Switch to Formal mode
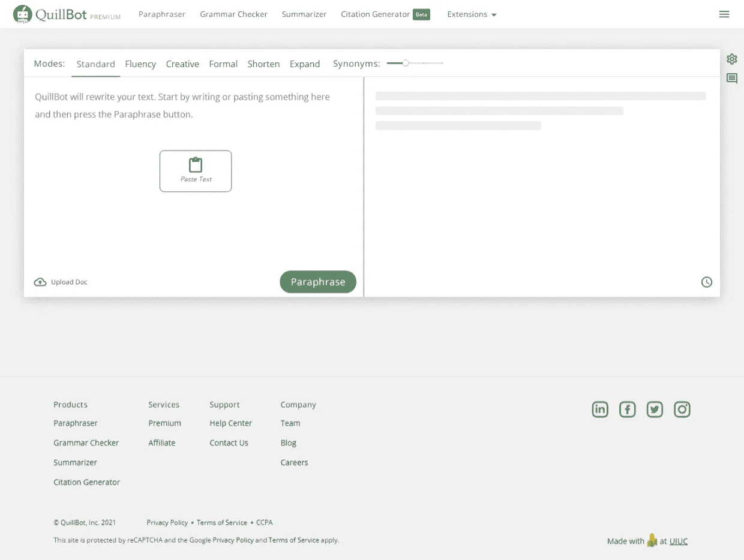The image size is (744, 560). pyautogui.click(x=223, y=64)
